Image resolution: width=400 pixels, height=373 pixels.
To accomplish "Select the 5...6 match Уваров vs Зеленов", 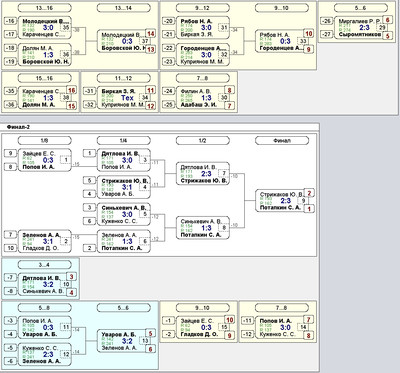I will coord(124,341).
